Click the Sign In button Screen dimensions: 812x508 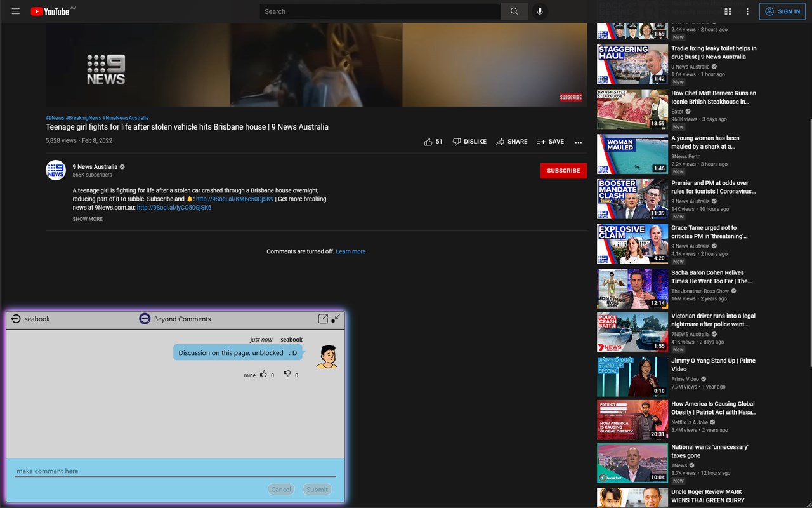click(782, 11)
